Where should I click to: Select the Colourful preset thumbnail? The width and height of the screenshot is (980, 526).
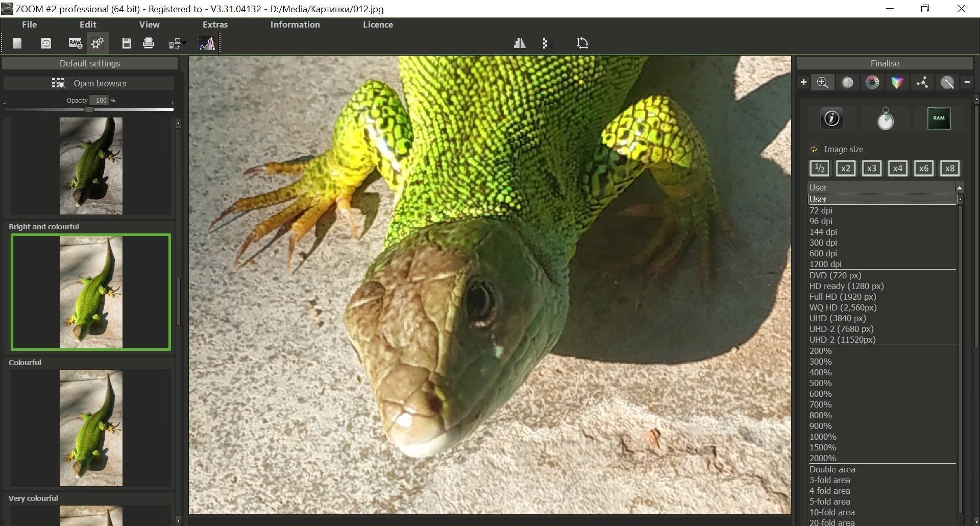click(91, 428)
